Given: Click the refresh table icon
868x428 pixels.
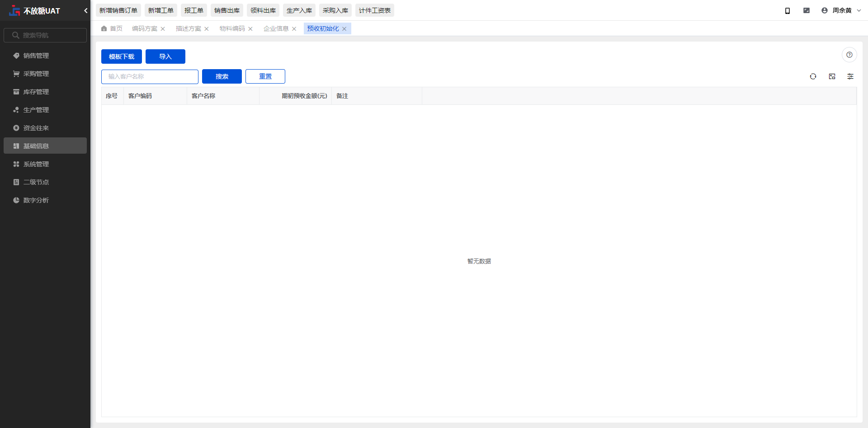Looking at the screenshot, I should 813,76.
